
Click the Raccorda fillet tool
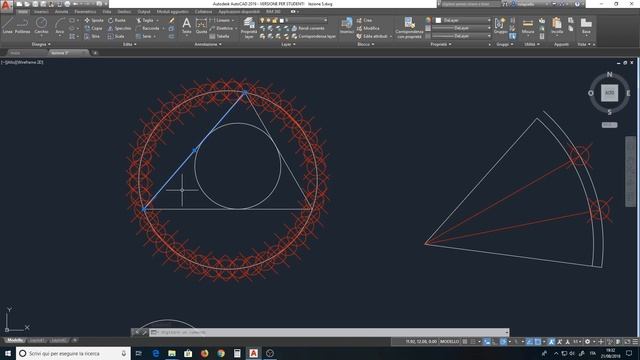point(147,28)
